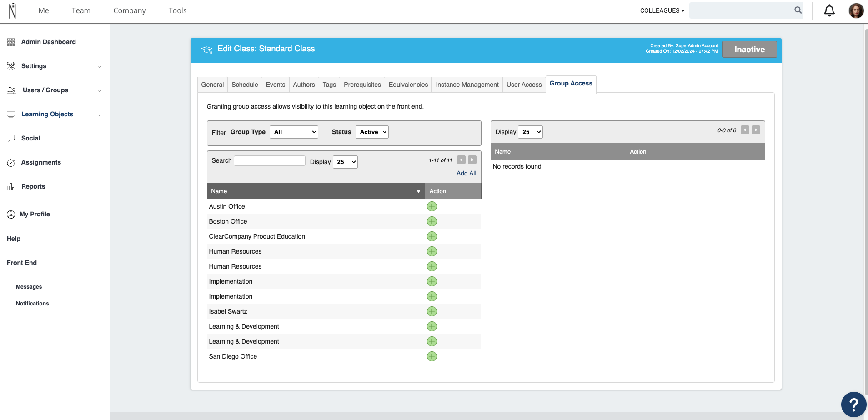The image size is (868, 420).
Task: Click the My Profile person icon
Action: coord(11,215)
